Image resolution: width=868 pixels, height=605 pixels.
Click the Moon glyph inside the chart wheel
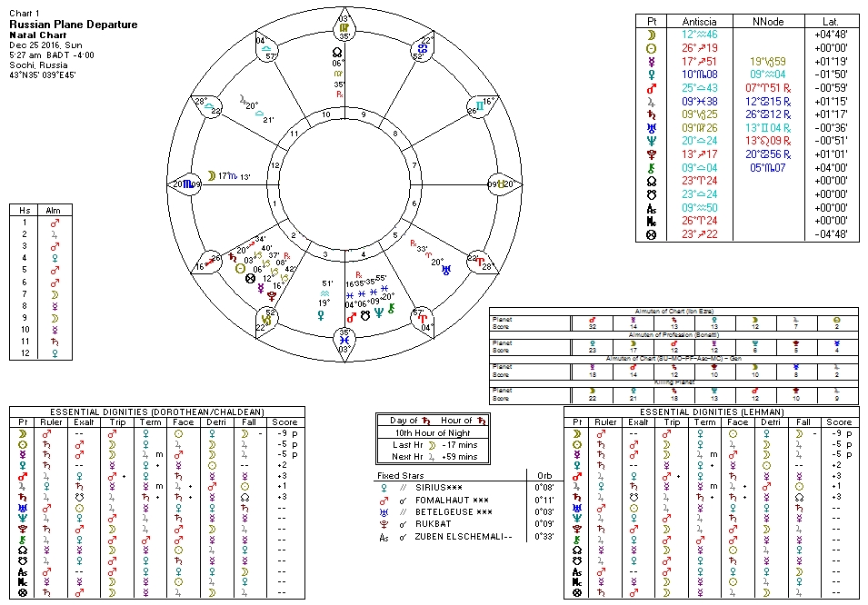click(x=211, y=175)
